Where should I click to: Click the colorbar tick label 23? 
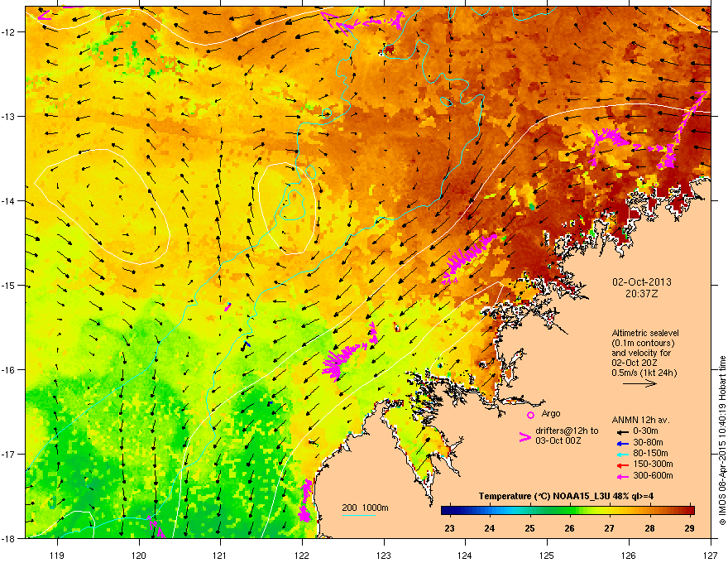click(x=449, y=528)
